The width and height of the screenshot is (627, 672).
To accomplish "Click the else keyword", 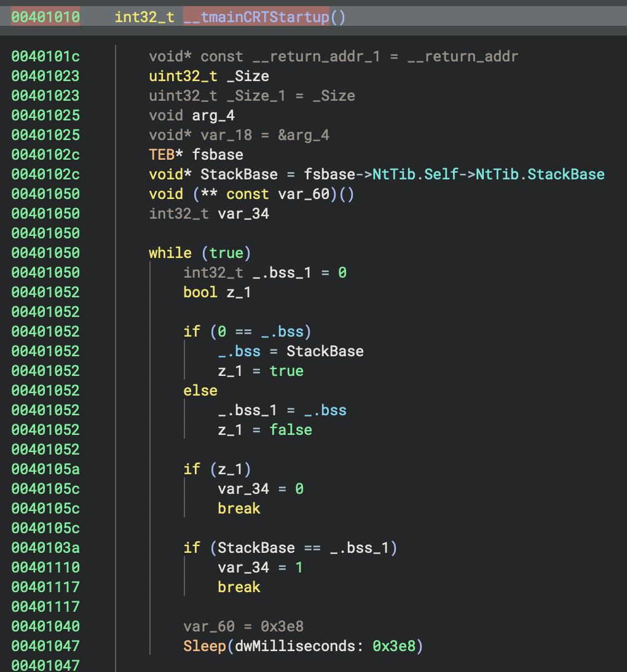I will click(x=200, y=391).
